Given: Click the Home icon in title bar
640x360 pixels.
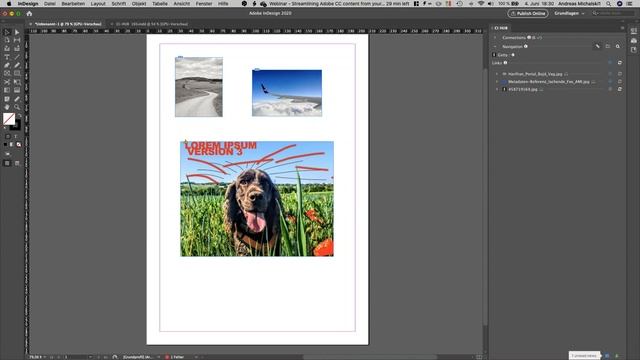Looking at the screenshot, I should [29, 13].
